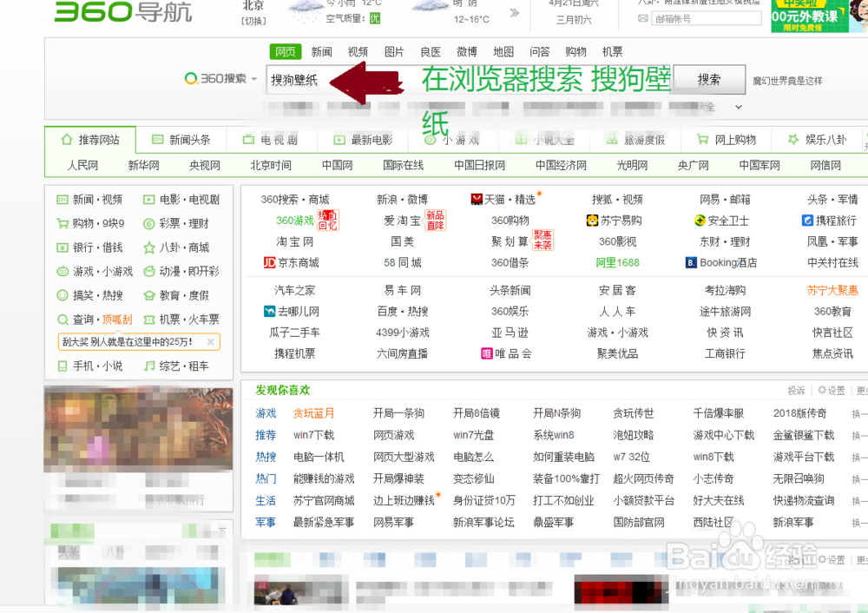868x613 pixels.
Task: Close the 刮大奖 promo box
Action: 212,342
